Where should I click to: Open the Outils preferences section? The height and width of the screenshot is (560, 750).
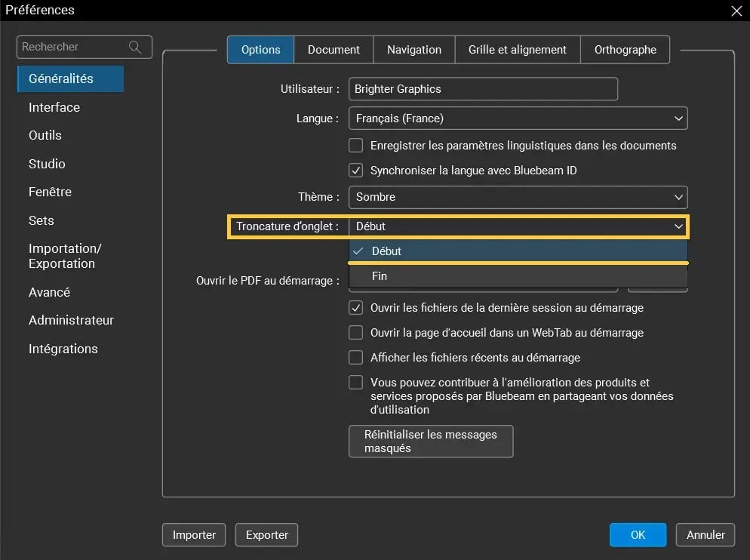[x=45, y=135]
